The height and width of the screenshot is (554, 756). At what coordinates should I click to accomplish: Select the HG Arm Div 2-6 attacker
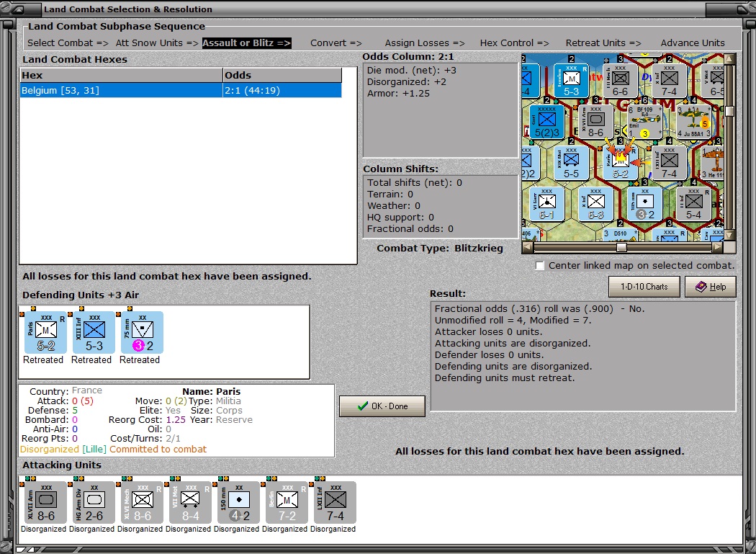tap(94, 502)
